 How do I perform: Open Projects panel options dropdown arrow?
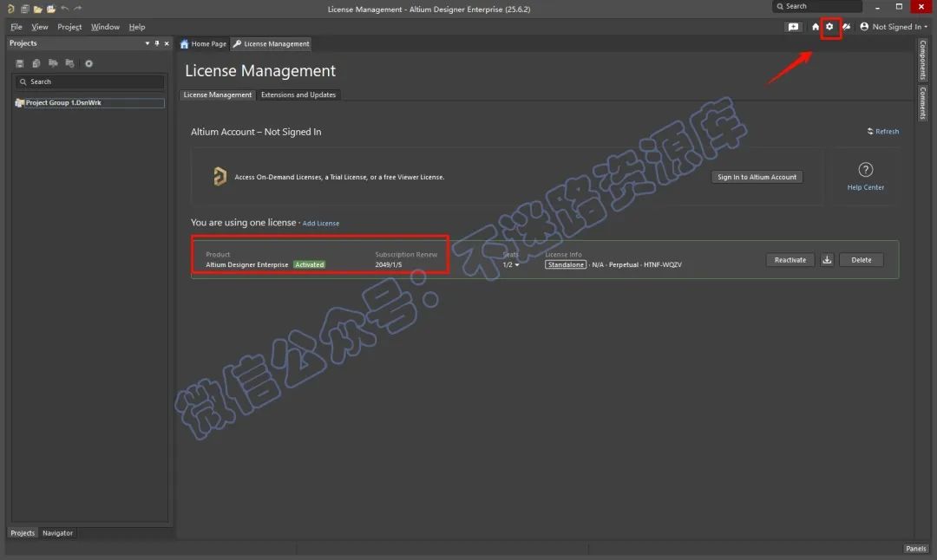pyautogui.click(x=147, y=43)
